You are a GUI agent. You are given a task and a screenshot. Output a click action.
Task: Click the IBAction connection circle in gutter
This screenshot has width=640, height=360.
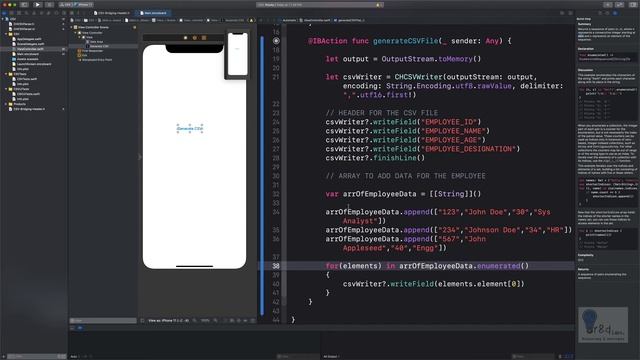pyautogui.click(x=276, y=41)
